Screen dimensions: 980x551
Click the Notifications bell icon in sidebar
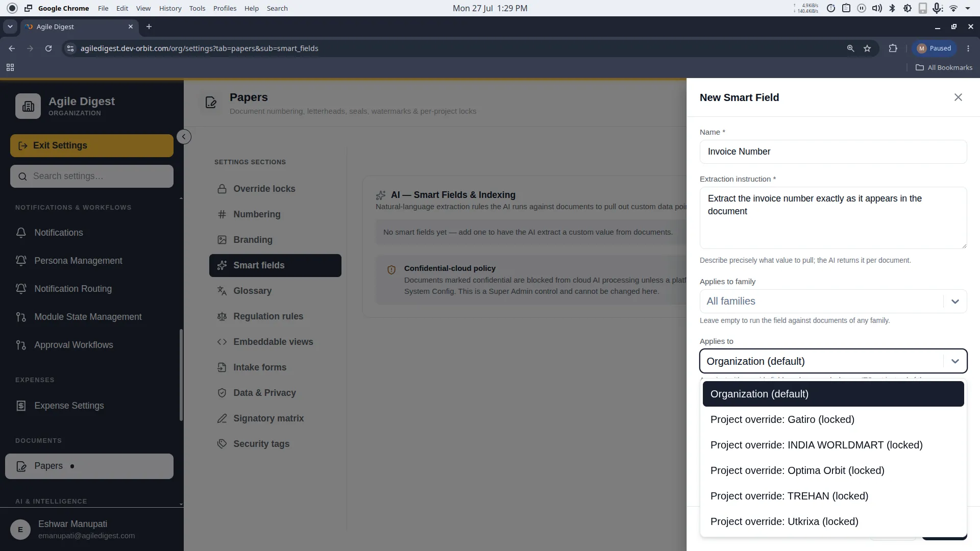(x=21, y=233)
